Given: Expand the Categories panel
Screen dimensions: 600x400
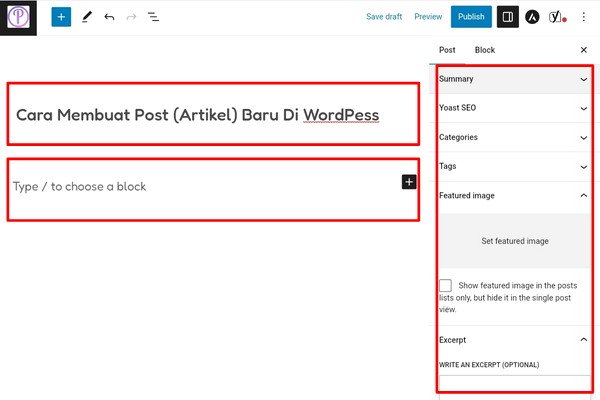Looking at the screenshot, I should (513, 137).
